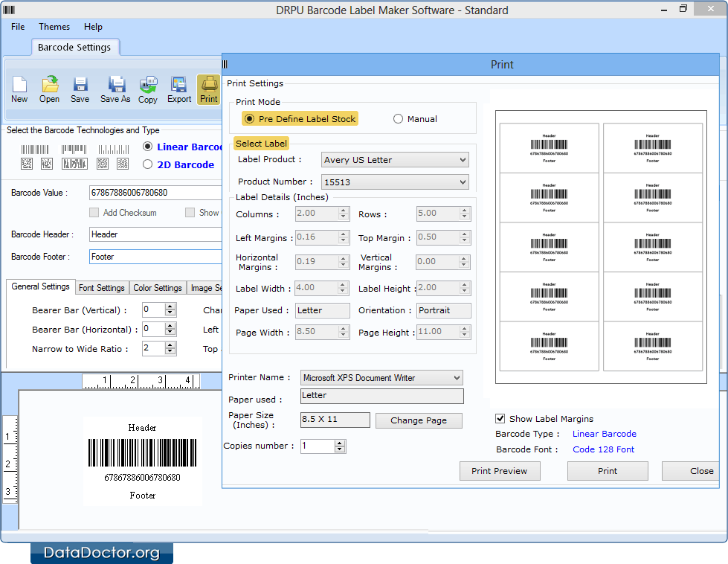The height and width of the screenshot is (564, 728).
Task: Increase Bearer Bar (Horizontal) value
Action: (170, 326)
